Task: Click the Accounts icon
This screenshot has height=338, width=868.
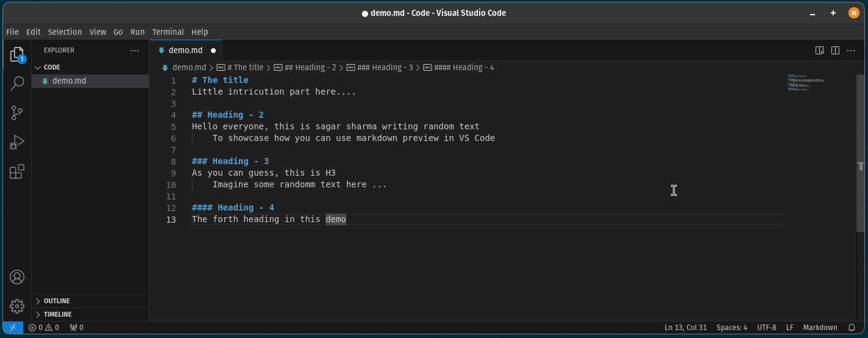Action: coord(17,277)
